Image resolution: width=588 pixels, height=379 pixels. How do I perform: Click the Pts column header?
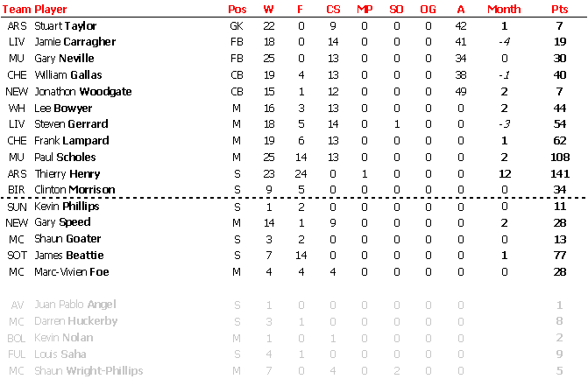pos(559,9)
